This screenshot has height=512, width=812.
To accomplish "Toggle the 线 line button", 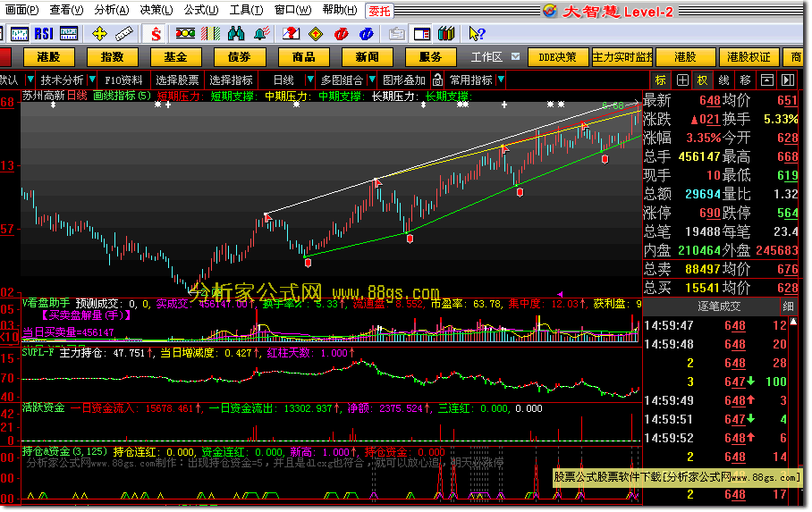I will 724,80.
